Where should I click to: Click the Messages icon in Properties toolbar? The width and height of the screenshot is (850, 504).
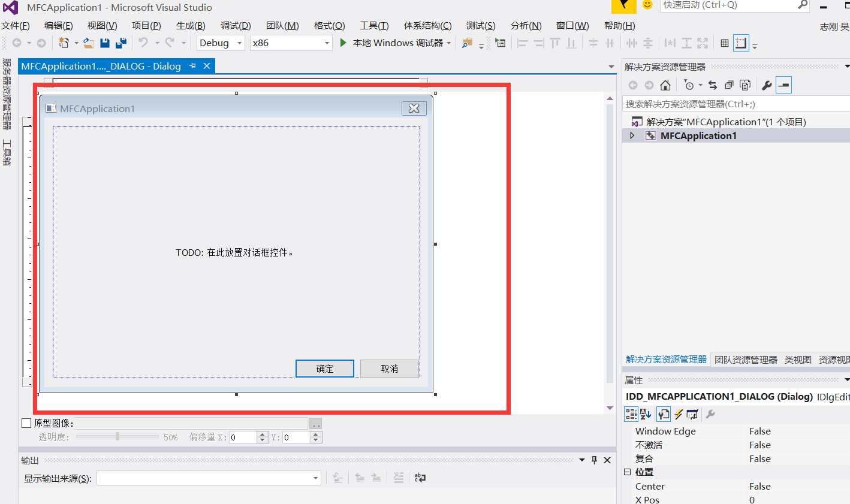tap(692, 414)
